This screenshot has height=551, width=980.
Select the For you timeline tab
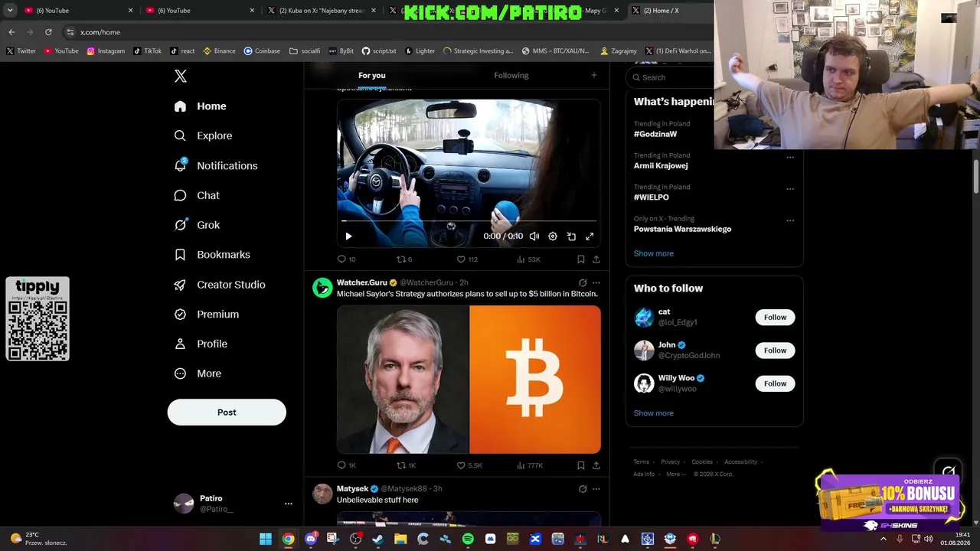(x=372, y=75)
